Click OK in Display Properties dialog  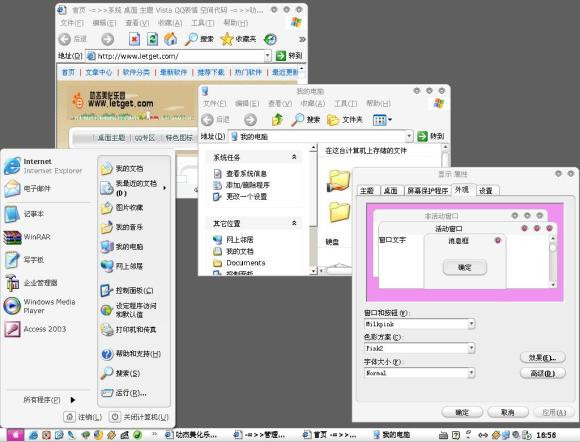[x=462, y=412]
